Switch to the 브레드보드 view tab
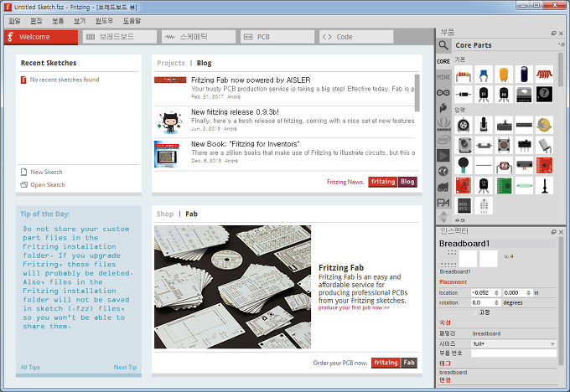 tap(120, 37)
